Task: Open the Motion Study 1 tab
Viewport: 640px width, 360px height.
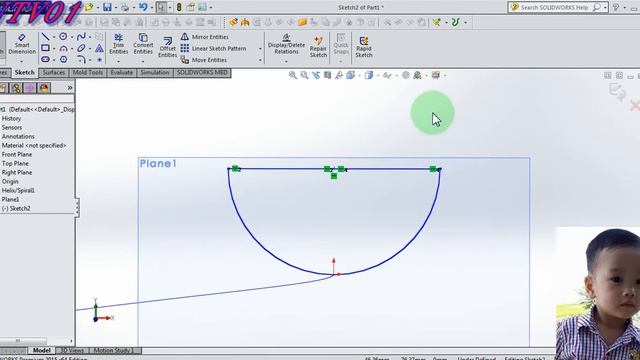Action: (113, 350)
